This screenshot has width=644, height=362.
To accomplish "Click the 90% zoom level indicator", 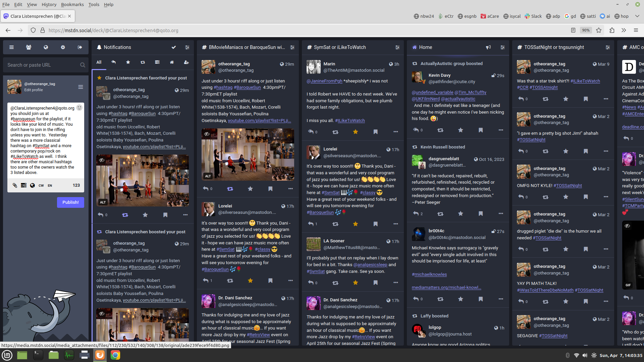I will click(x=586, y=30).
